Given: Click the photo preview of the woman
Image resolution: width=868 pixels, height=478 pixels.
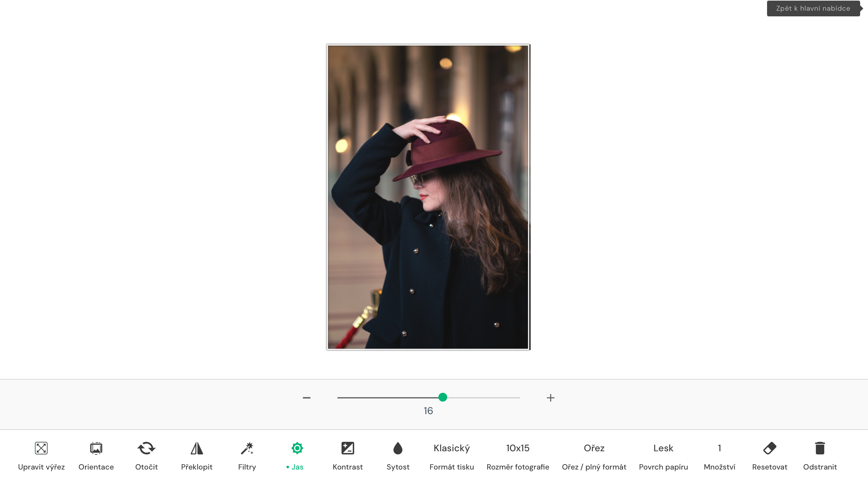Looking at the screenshot, I should pos(428,197).
